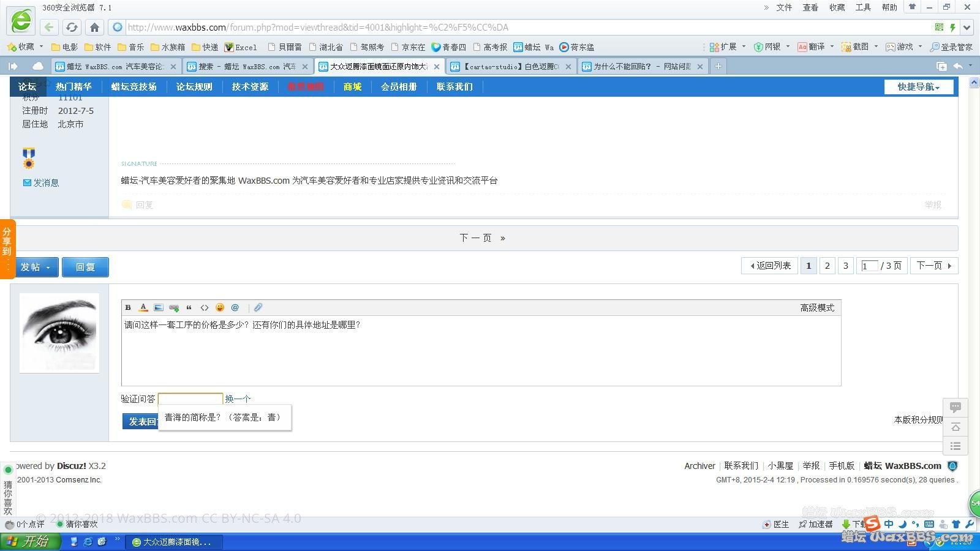
Task: Go to page 2 of the thread
Action: point(827,266)
